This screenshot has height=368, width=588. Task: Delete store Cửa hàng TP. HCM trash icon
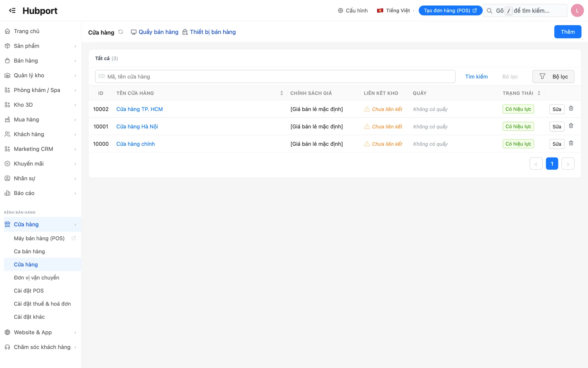click(x=571, y=108)
